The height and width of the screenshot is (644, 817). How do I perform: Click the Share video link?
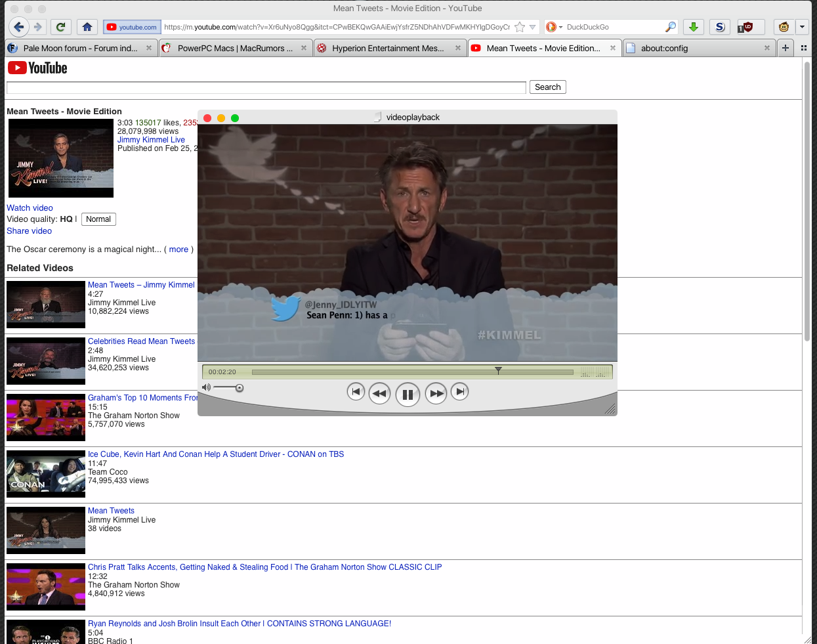29,231
